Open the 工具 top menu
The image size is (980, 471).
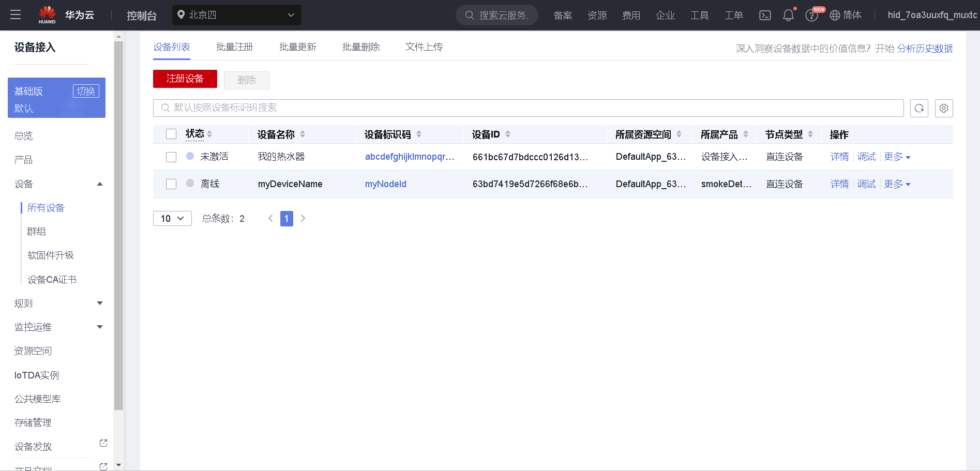pos(700,16)
